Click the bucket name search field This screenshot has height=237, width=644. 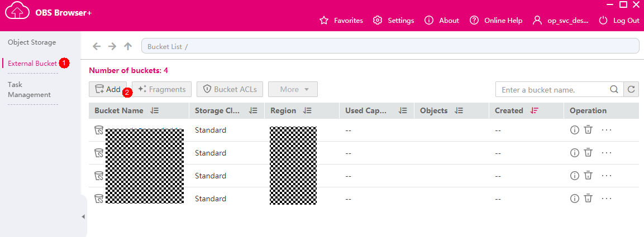point(551,89)
